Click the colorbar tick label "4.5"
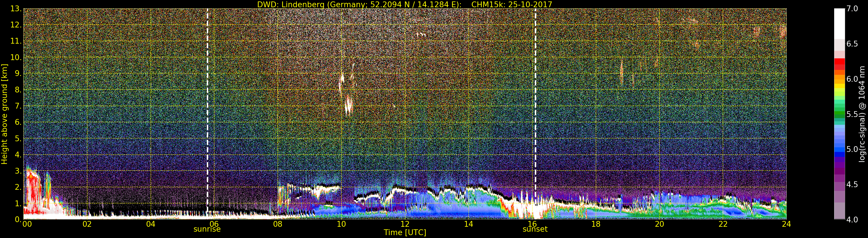 point(852,185)
